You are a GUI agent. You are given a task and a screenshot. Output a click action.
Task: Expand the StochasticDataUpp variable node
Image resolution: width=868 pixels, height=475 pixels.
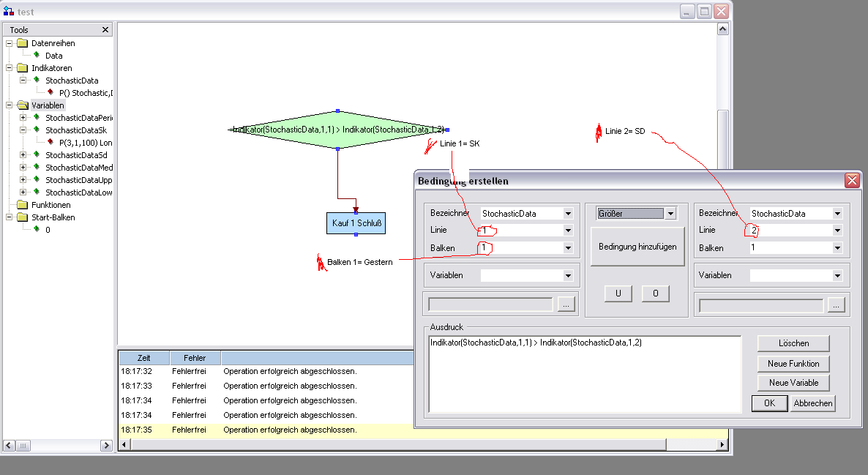click(x=23, y=180)
